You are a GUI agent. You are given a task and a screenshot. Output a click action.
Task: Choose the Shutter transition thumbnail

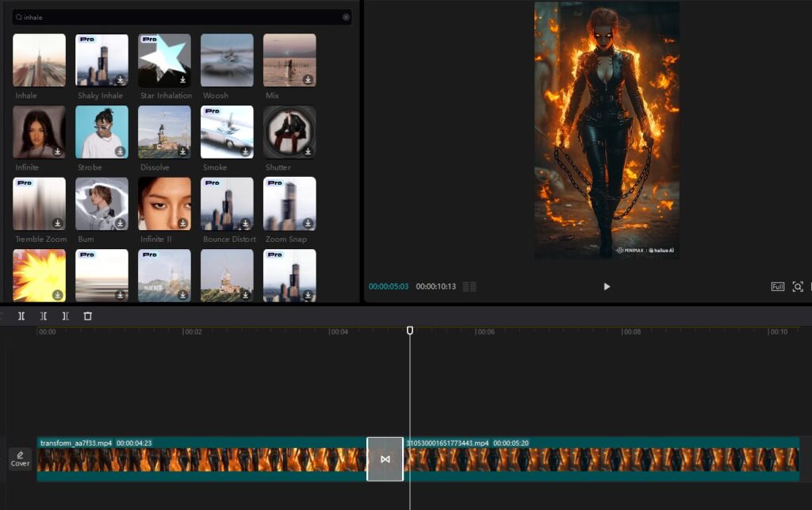coord(290,132)
